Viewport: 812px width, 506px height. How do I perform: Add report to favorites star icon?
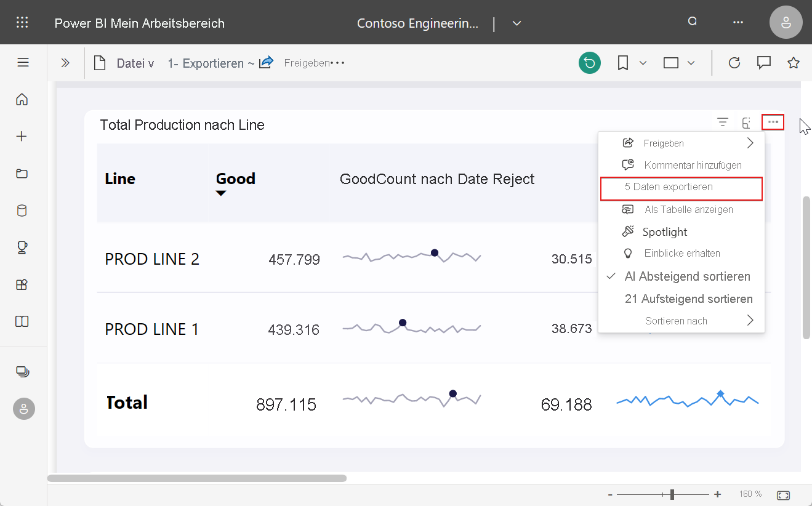(794, 63)
